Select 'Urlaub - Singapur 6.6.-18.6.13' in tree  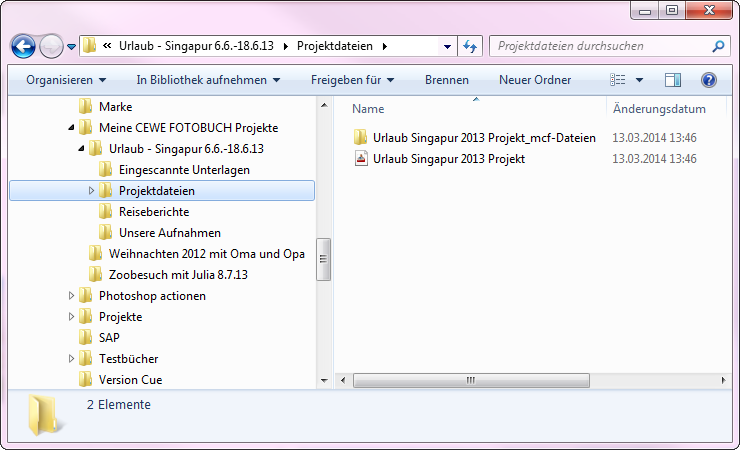tap(186, 149)
